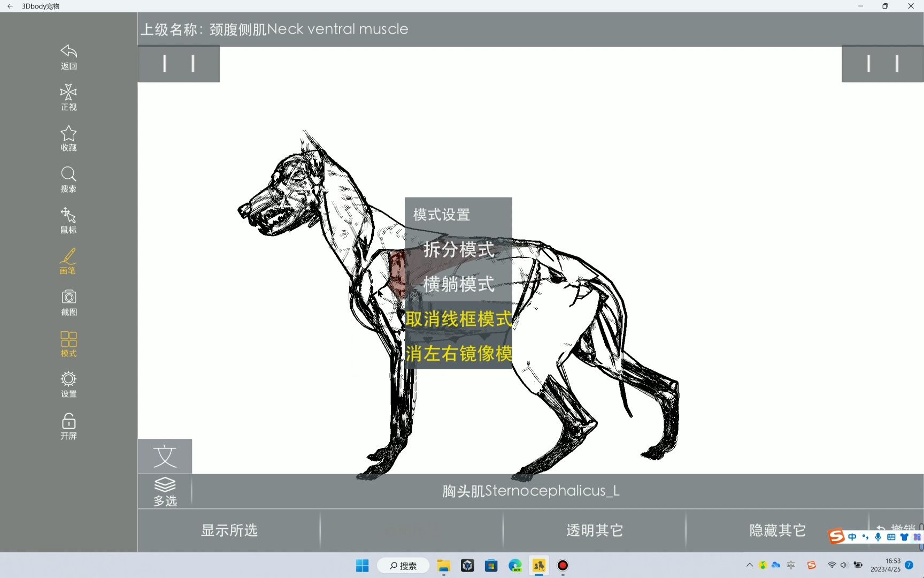Click the 隐藏其它 button
Viewport: 924px width, 578px height.
coord(777,530)
